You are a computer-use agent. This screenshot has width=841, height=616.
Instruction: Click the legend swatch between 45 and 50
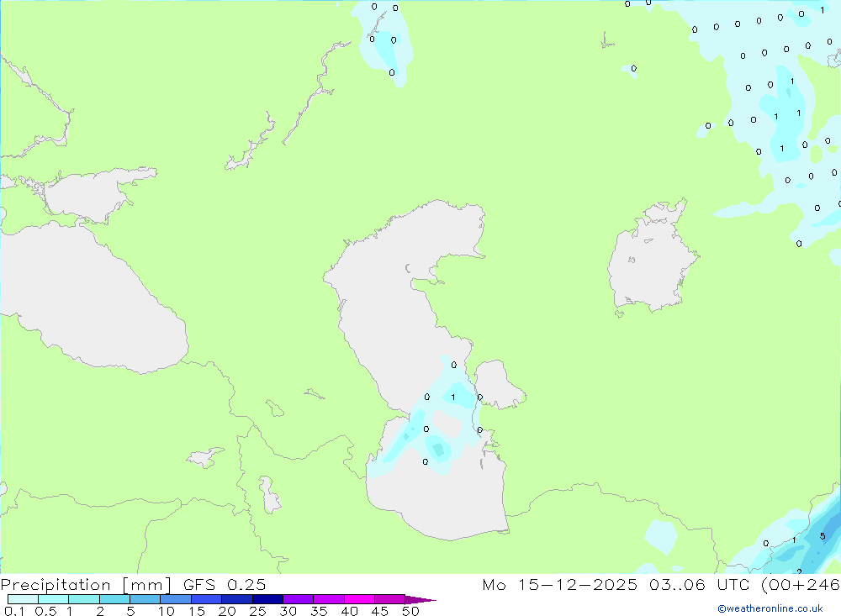click(x=390, y=599)
